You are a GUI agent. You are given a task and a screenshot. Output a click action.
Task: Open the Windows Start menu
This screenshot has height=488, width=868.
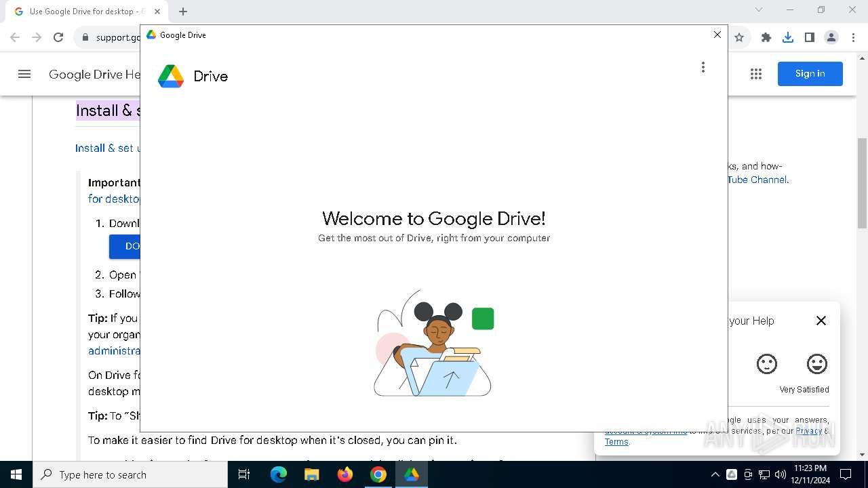click(16, 474)
